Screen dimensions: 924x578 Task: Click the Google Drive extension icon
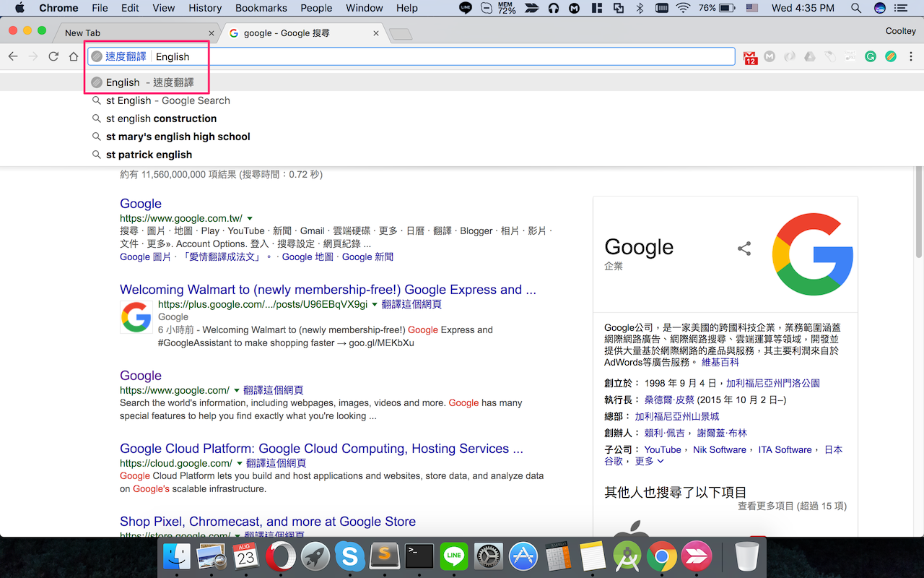point(810,56)
